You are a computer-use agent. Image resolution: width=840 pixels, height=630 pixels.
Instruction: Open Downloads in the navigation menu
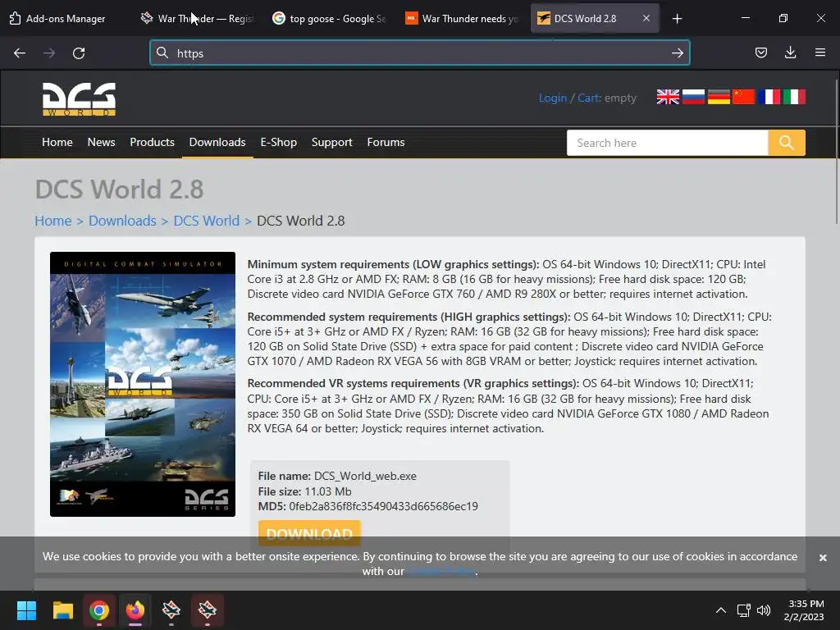point(217,142)
